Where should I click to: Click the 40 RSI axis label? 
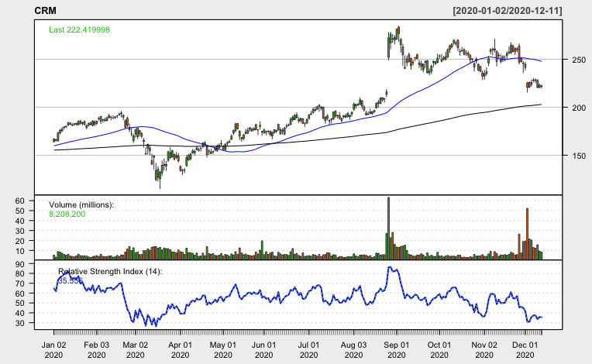pos(20,313)
